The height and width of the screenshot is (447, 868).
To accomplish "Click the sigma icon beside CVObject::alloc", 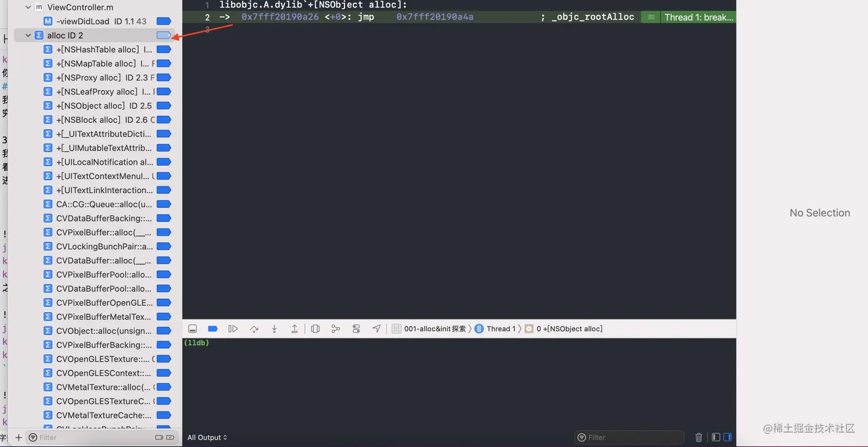I will (48, 331).
